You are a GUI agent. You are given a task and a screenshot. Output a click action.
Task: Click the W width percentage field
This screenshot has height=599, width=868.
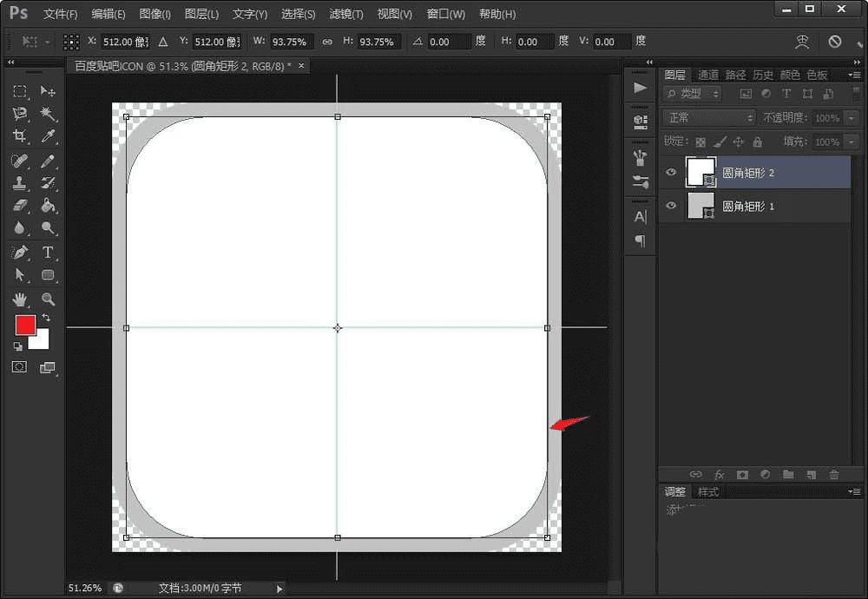point(289,42)
